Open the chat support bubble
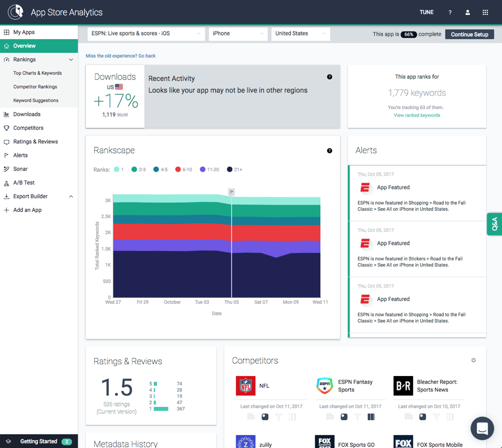The height and width of the screenshot is (448, 502). (482, 428)
